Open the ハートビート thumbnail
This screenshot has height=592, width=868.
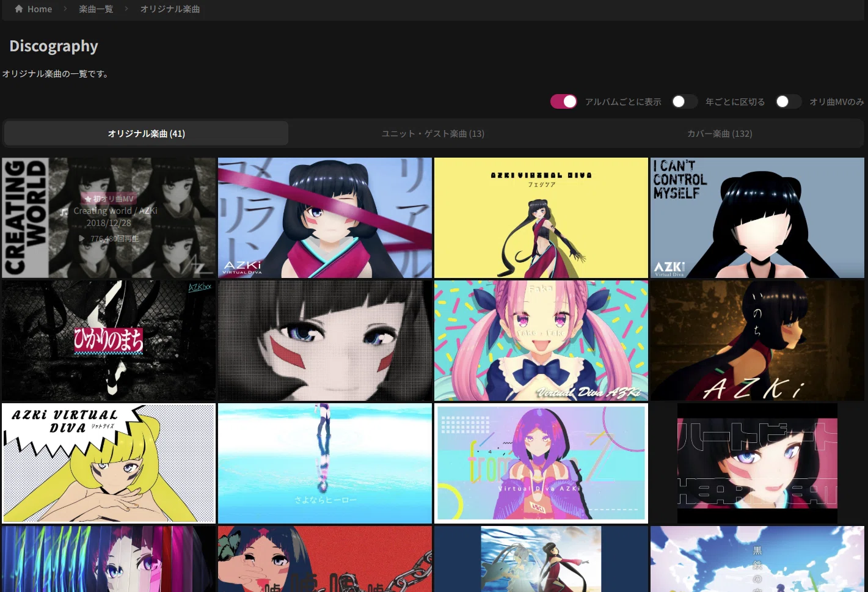[x=757, y=464]
